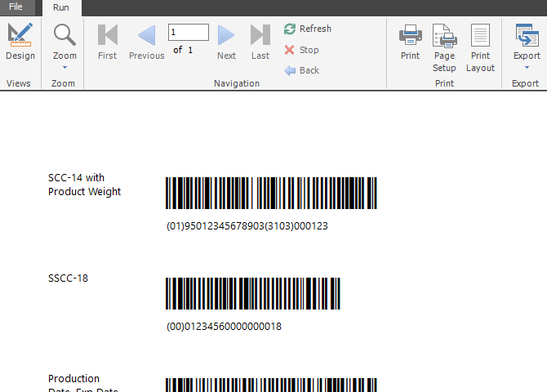Jump to the Last page
The width and height of the screenshot is (547, 392).
[x=260, y=41]
